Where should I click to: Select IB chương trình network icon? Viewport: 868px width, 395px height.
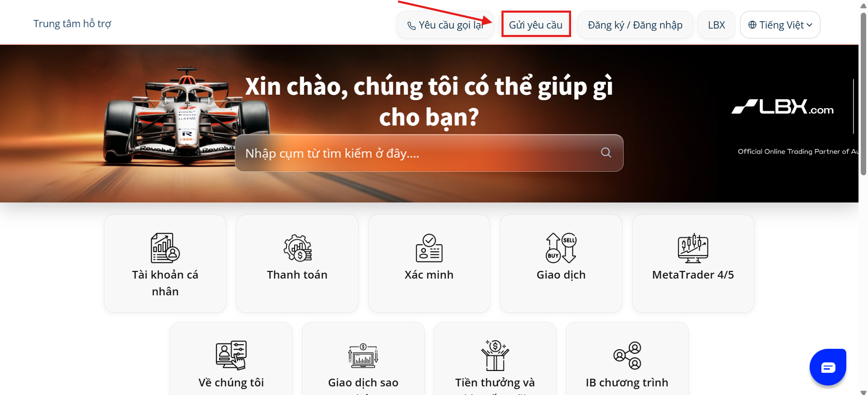click(627, 355)
